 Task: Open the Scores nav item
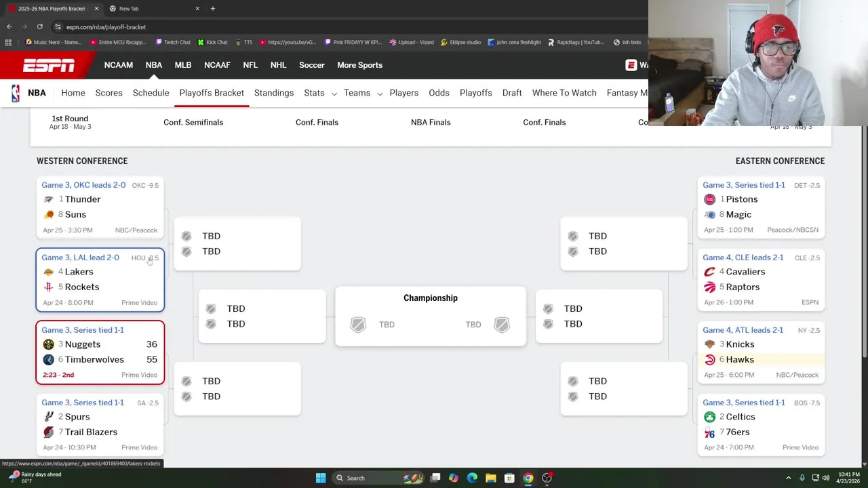108,93
